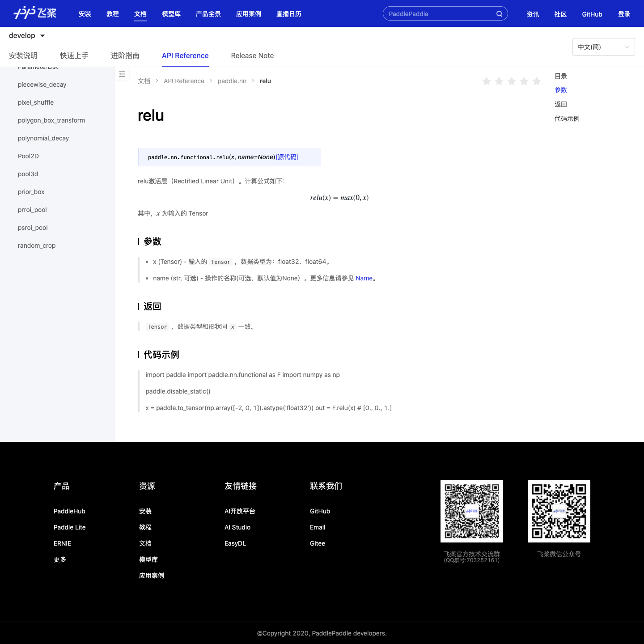This screenshot has height=644, width=644.
Task: Click the search magnifier icon
Action: tap(499, 14)
